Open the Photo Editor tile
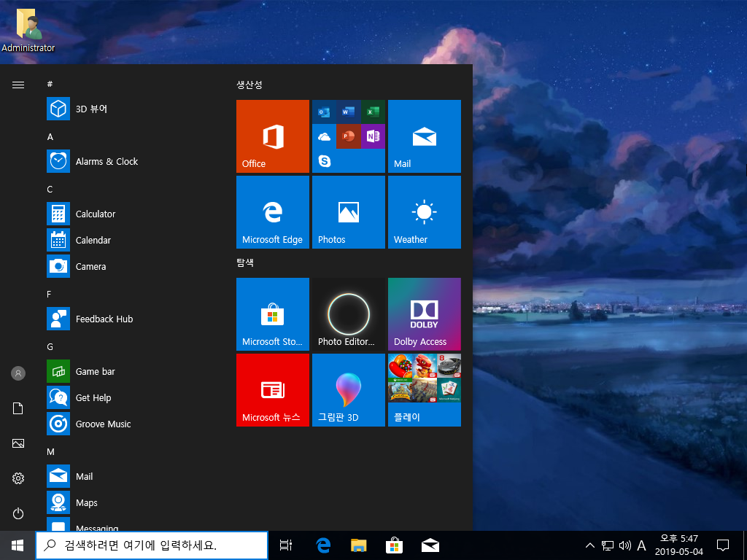The height and width of the screenshot is (560, 747). (x=348, y=314)
